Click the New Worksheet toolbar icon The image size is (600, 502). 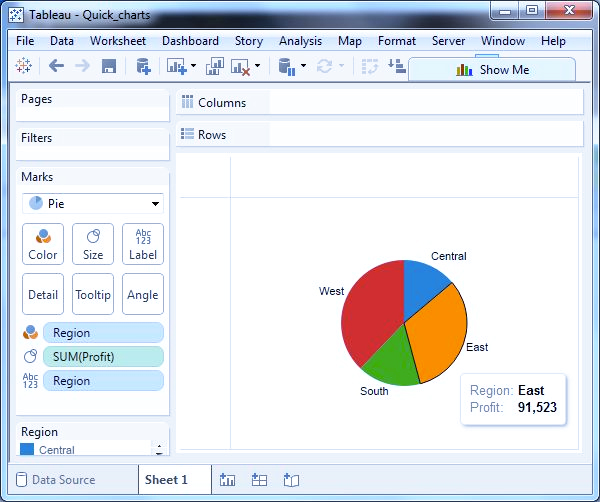tap(176, 66)
